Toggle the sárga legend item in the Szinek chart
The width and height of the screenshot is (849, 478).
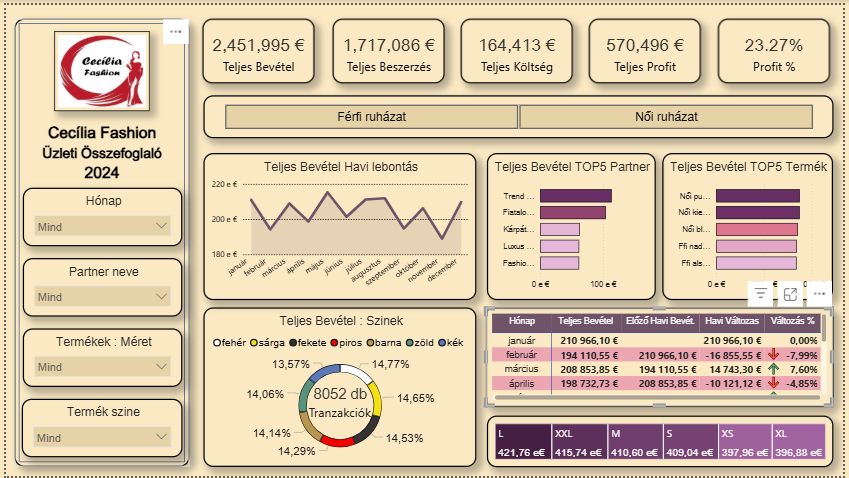point(267,343)
